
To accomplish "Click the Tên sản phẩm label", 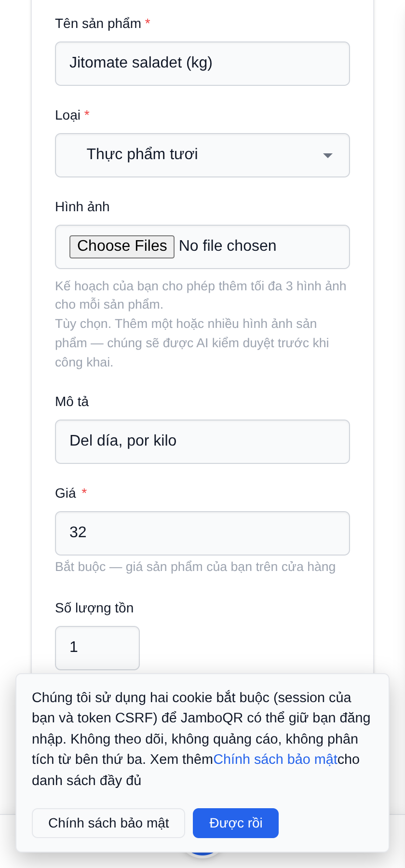I will click(x=98, y=24).
